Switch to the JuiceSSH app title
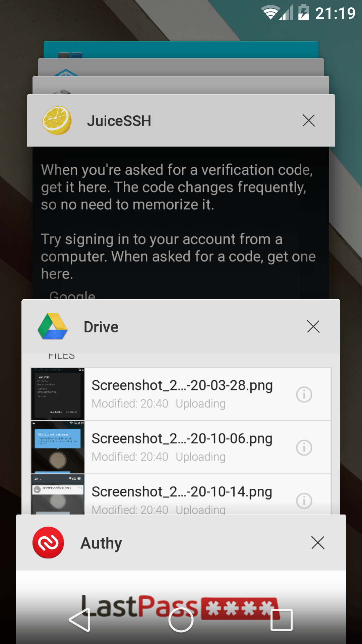Screen dimensions: 362x644 [119, 121]
